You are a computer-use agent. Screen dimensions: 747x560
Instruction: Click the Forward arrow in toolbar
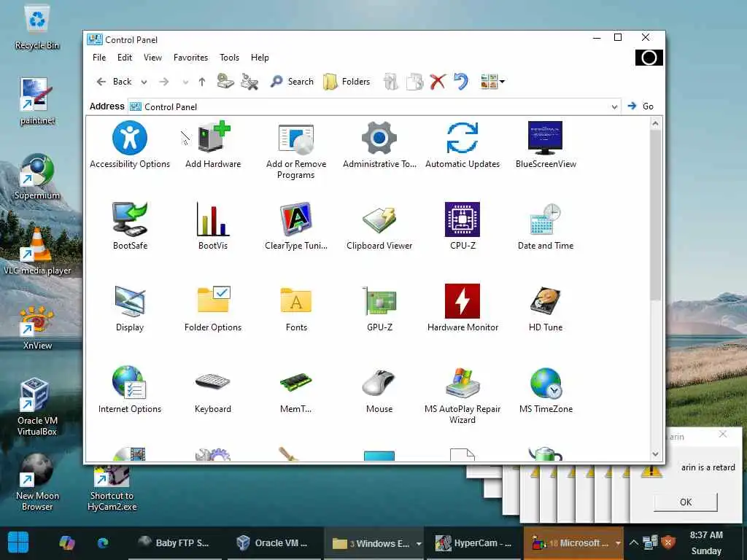[x=164, y=82]
